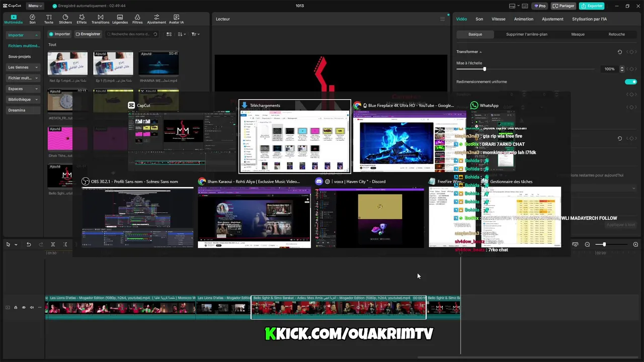Screen dimensions: 644x362
Task: Click the Importer button with plus icon
Action: [x=59, y=34]
